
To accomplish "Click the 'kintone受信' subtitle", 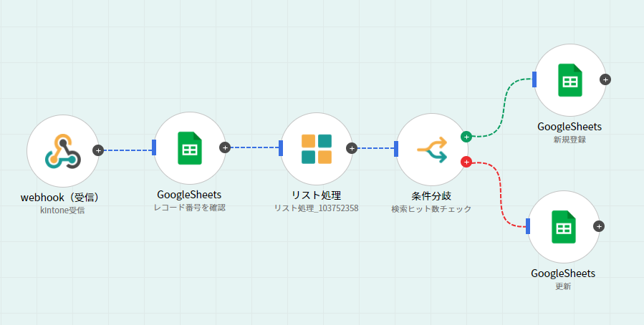I will click(x=62, y=211).
